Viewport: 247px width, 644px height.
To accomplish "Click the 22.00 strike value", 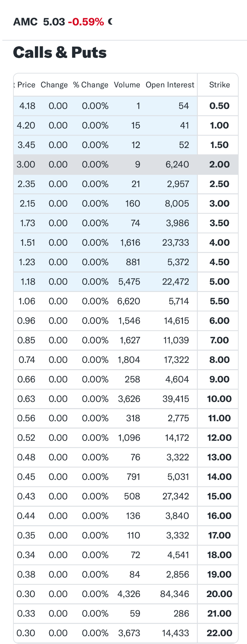I will 220,633.
